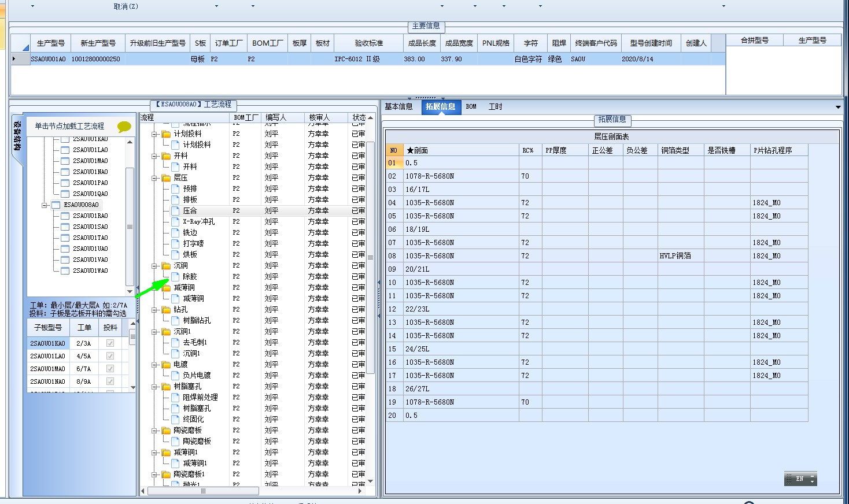Click the 2/3A work order cell

pyautogui.click(x=84, y=343)
